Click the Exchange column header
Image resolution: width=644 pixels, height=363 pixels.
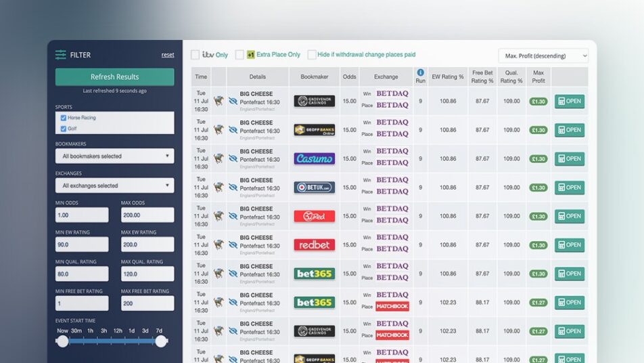[386, 77]
